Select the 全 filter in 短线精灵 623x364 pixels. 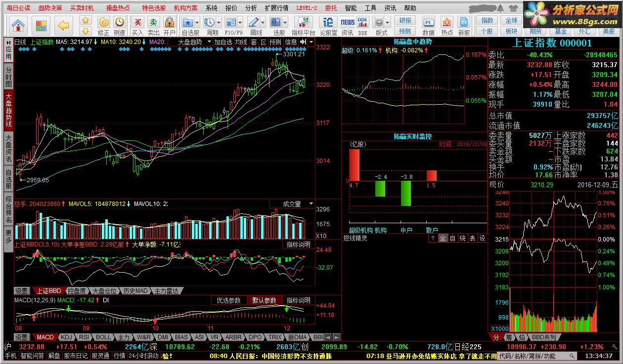click(x=443, y=238)
